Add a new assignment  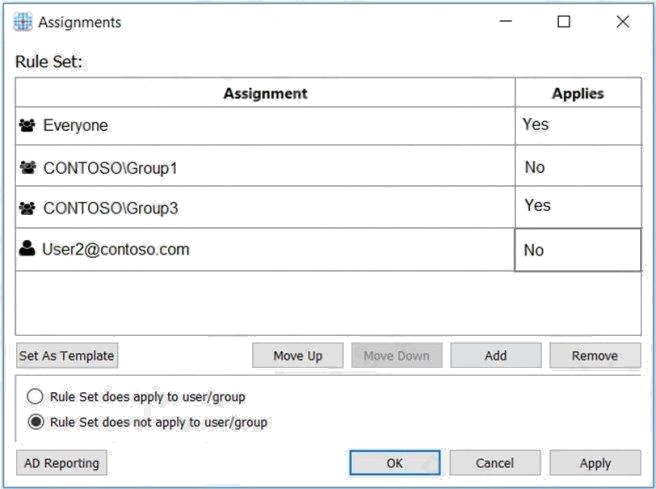496,356
